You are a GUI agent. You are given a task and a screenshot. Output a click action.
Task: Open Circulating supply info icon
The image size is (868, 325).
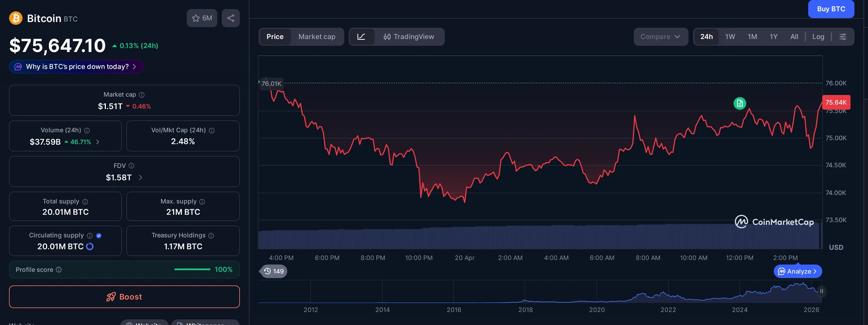point(90,235)
